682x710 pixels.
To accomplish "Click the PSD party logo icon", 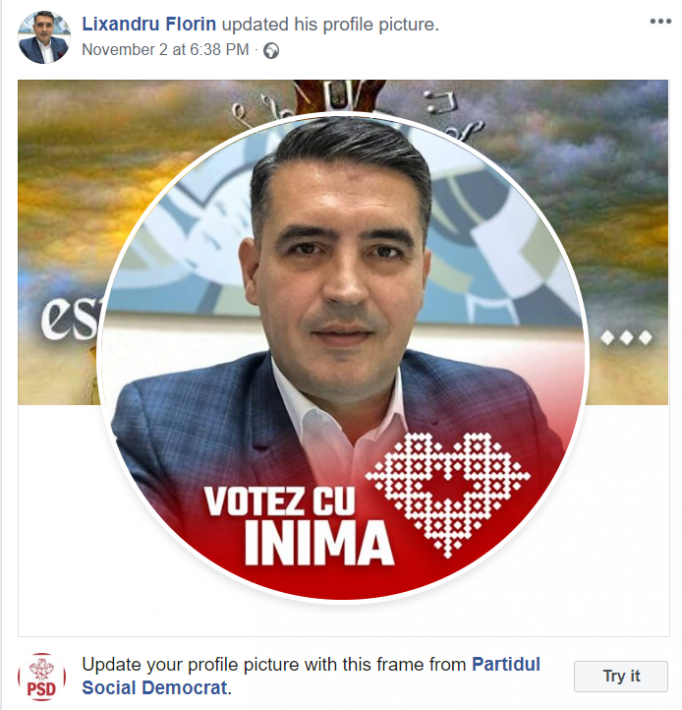I will (x=42, y=676).
